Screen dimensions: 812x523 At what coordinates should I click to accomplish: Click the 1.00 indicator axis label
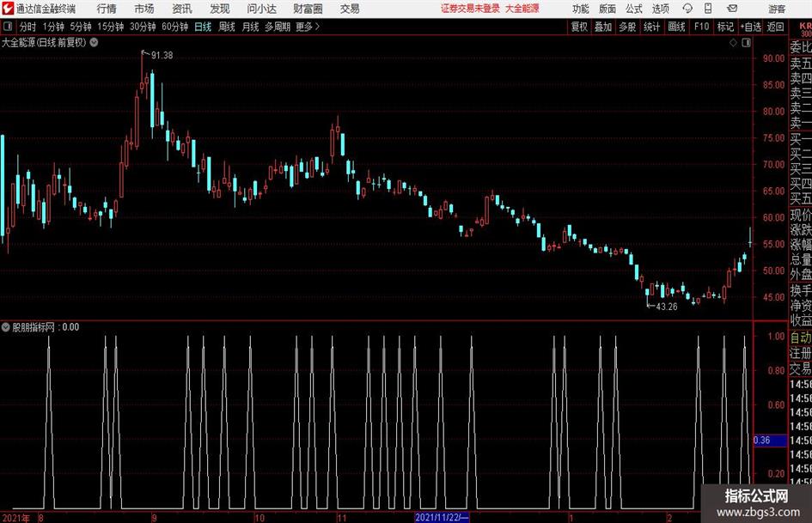776,336
